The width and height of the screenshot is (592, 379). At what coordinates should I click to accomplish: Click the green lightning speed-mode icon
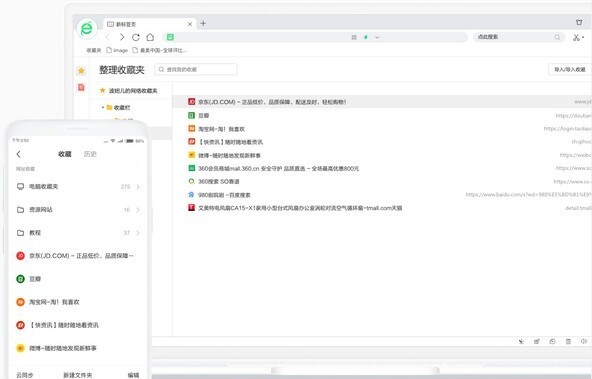pyautogui.click(x=365, y=37)
